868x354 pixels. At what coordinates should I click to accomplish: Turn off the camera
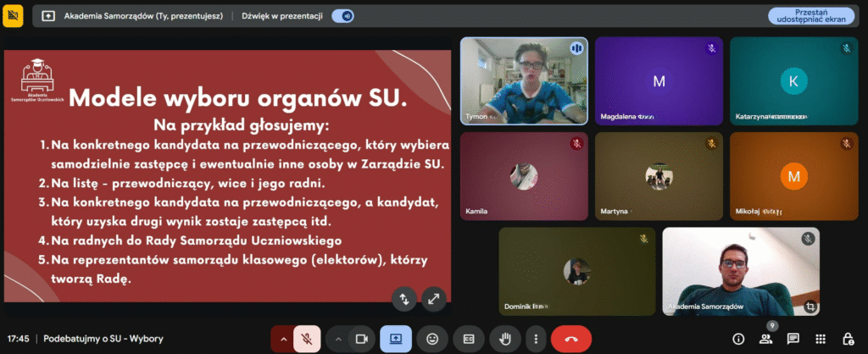[x=361, y=339]
